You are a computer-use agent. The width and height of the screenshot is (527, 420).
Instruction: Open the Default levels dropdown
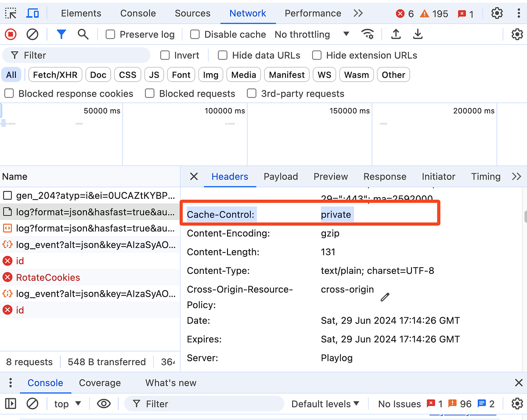click(325, 404)
